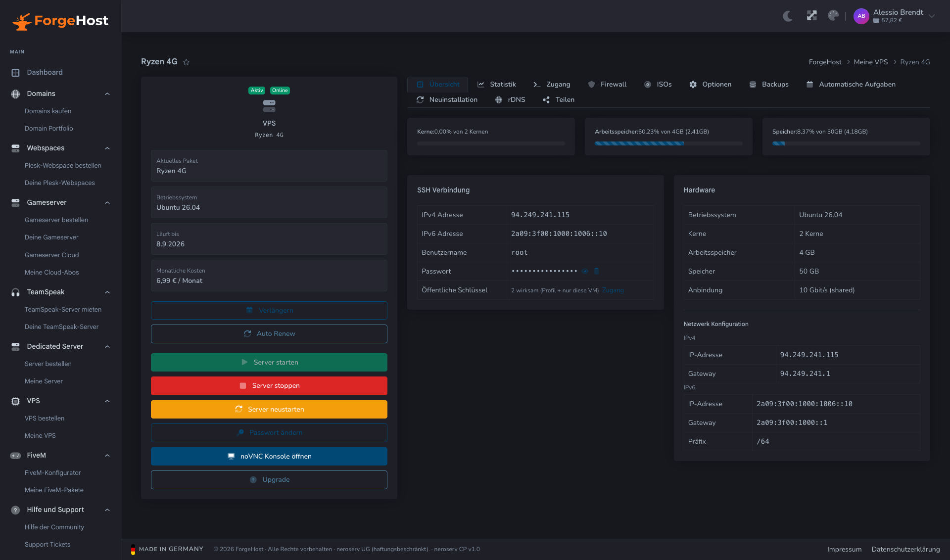
Task: Click the Passwort ändern button
Action: tap(269, 433)
